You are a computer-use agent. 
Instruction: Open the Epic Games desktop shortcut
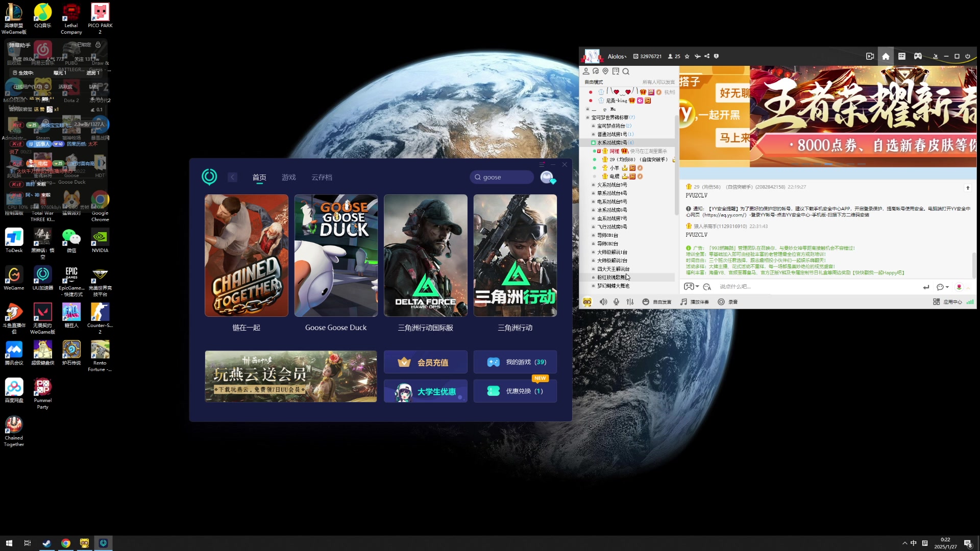(x=71, y=281)
